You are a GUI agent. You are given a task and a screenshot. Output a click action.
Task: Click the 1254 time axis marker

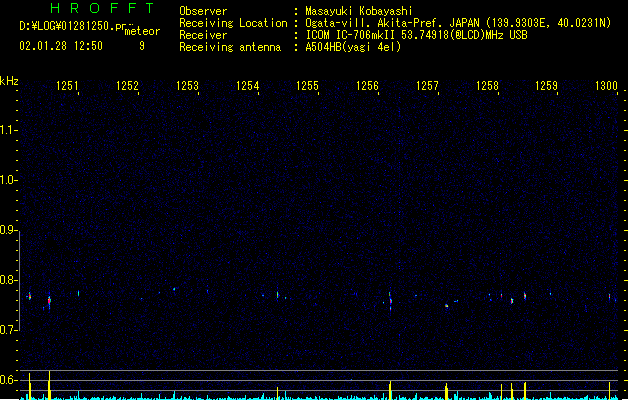pyautogui.click(x=248, y=86)
